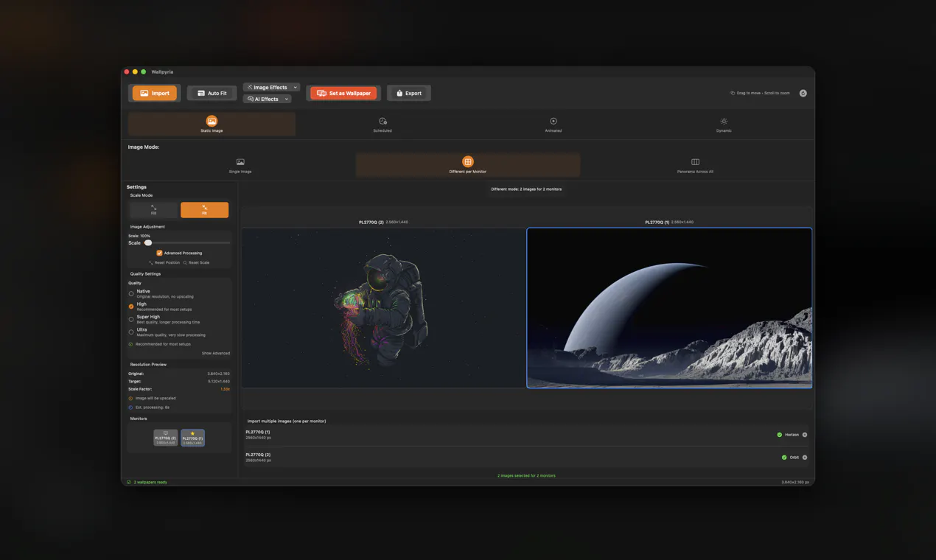Click the Target resolution value 5.120×1.440

click(219, 381)
